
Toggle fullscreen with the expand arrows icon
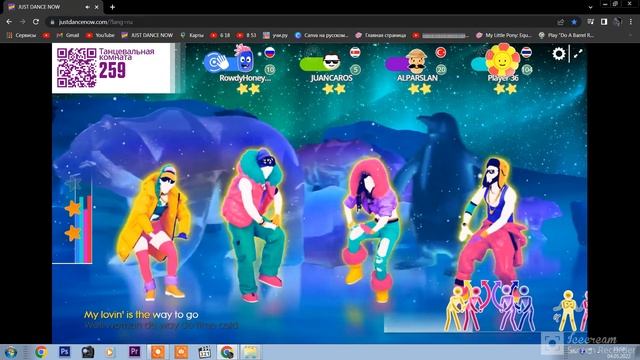pos(578,53)
